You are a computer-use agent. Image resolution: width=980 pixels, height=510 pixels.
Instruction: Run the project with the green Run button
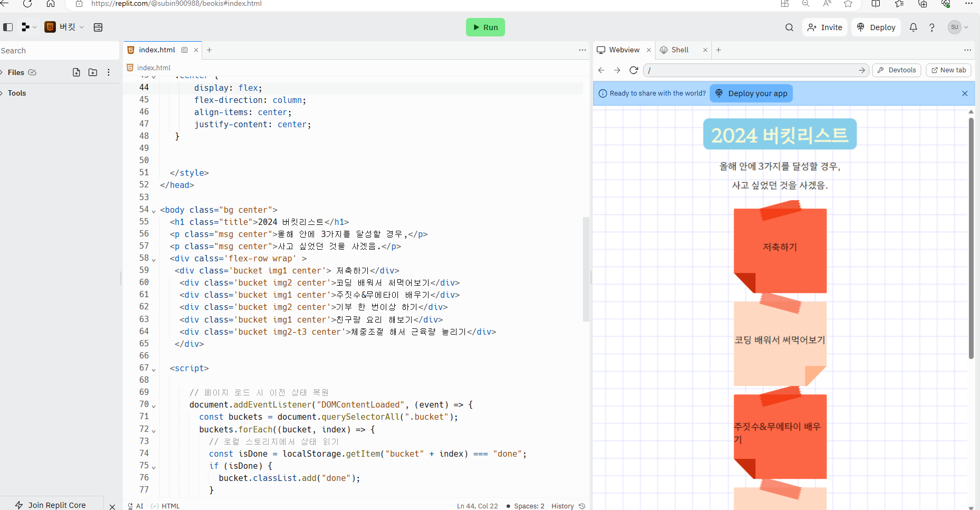[x=486, y=27]
